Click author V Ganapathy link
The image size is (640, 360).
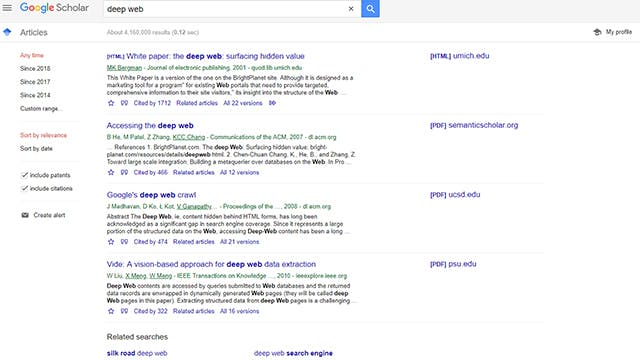tap(194, 207)
